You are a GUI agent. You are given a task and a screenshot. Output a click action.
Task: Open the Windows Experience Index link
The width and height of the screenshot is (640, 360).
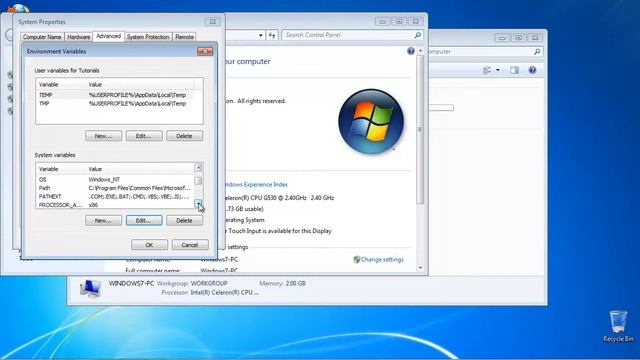point(256,184)
